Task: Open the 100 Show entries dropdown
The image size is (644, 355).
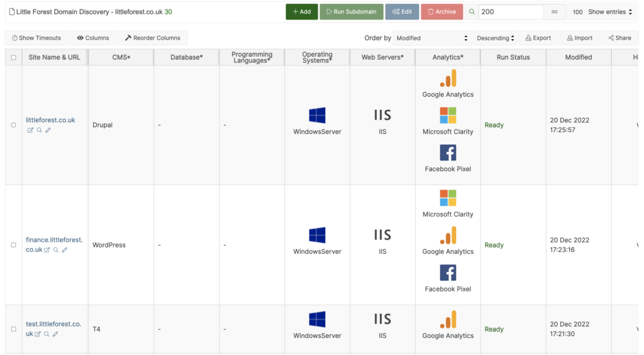Action: [602, 12]
